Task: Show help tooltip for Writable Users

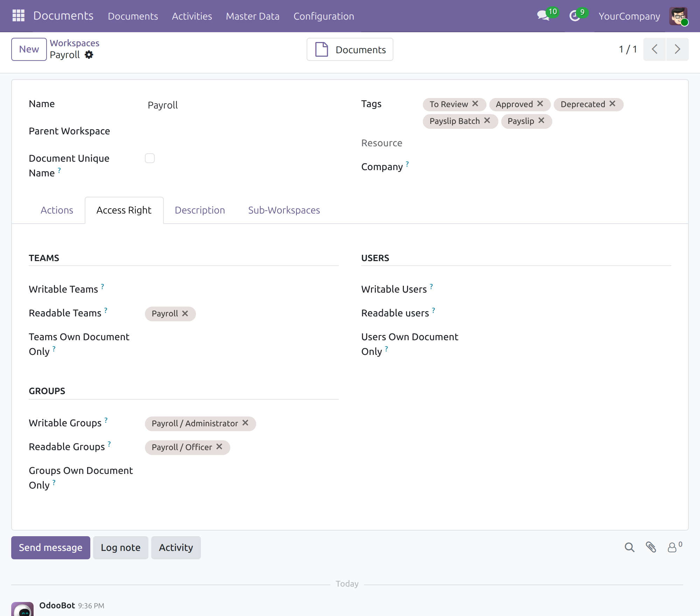Action: click(x=431, y=286)
